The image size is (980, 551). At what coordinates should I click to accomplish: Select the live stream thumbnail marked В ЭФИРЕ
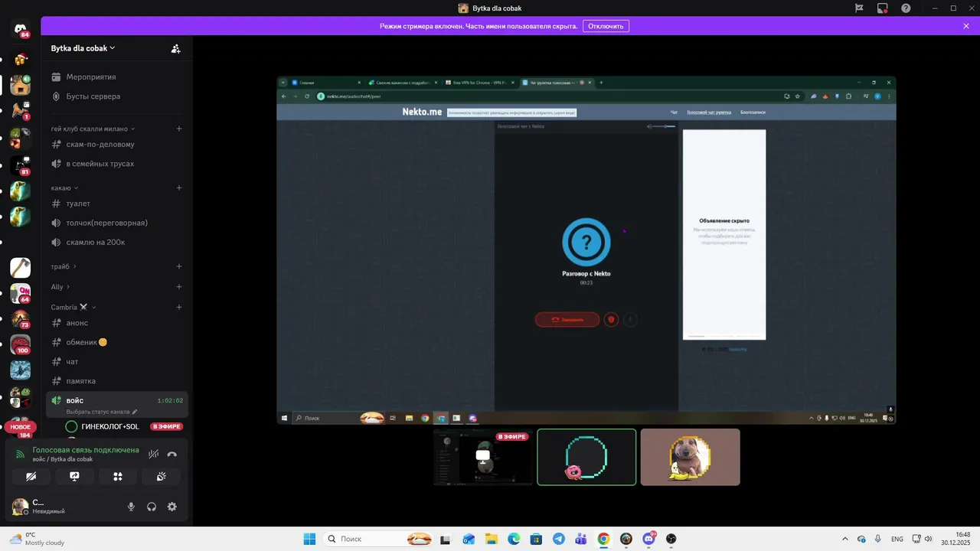(x=483, y=457)
